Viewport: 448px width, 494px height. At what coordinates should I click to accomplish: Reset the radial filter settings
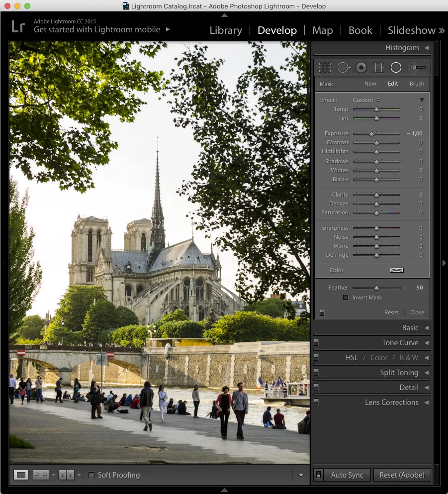391,312
